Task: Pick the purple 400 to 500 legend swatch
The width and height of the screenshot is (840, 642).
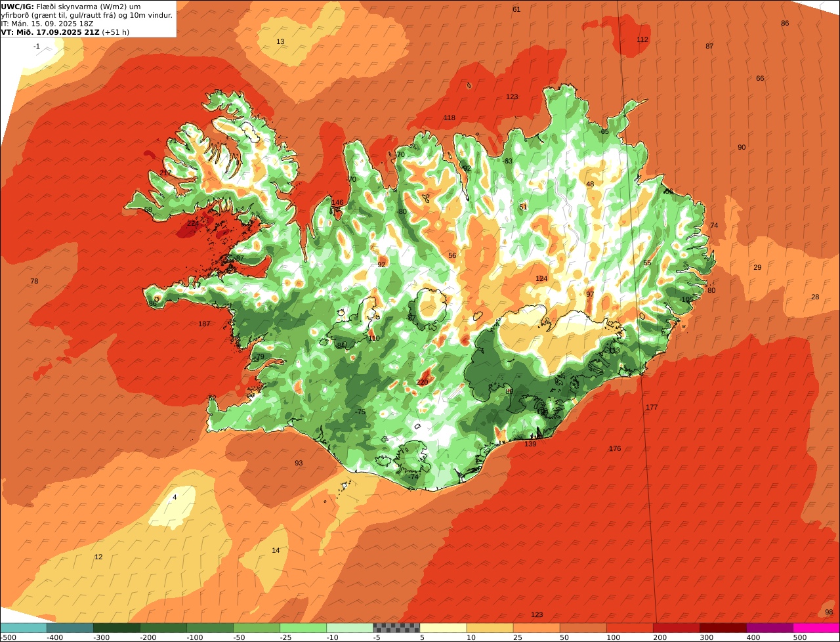Action: coord(769,628)
